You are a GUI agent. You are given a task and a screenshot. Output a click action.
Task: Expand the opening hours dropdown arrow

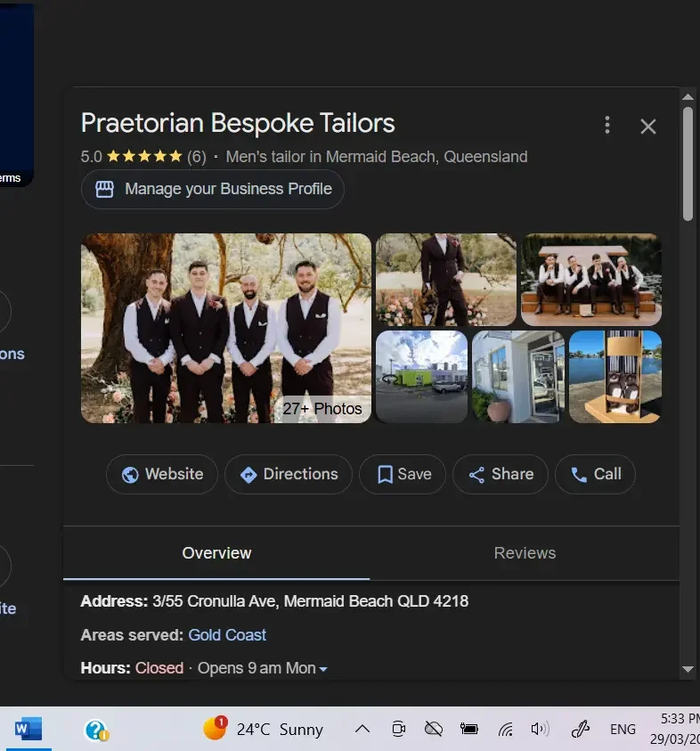(323, 669)
